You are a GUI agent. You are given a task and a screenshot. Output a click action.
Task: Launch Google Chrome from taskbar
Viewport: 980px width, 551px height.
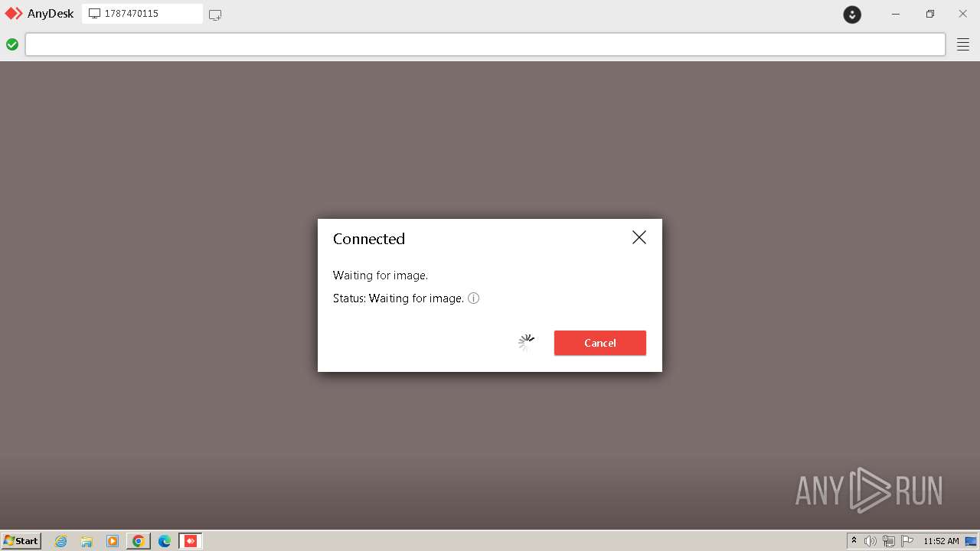[x=138, y=541]
